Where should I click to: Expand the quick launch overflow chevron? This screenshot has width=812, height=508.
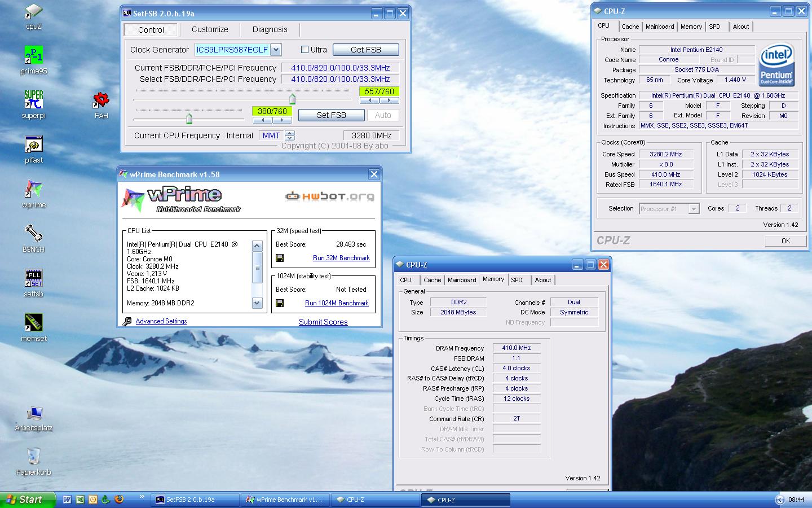point(142,497)
